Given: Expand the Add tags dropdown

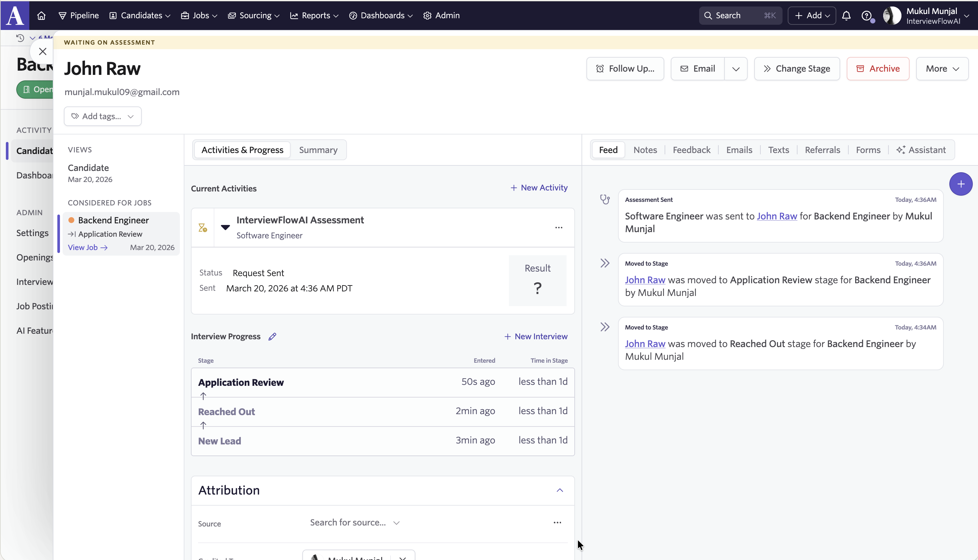Looking at the screenshot, I should click(x=103, y=116).
